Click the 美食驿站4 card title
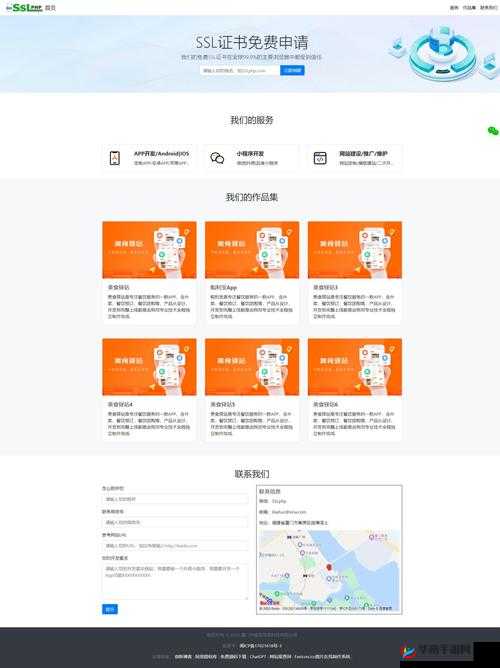Viewport: 500px width, 668px height. tap(120, 404)
